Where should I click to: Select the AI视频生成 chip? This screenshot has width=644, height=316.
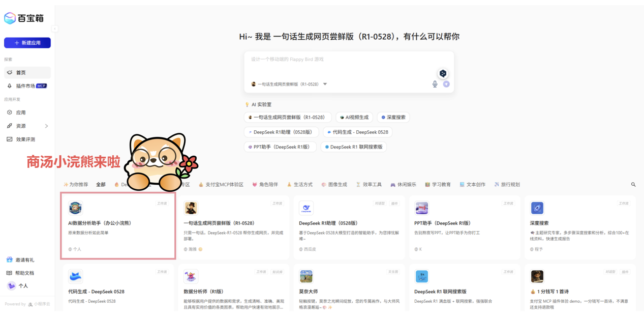coord(354,118)
